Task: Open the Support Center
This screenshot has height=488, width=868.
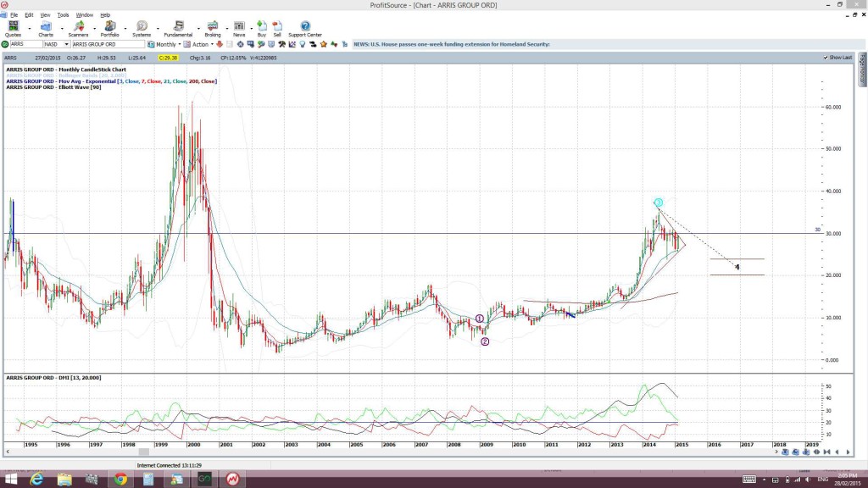Action: click(x=305, y=29)
